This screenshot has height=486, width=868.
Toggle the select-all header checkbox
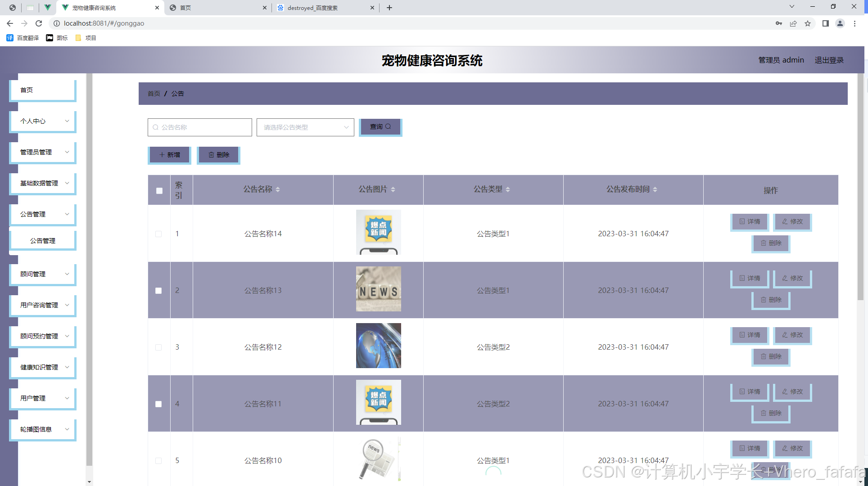tap(159, 190)
